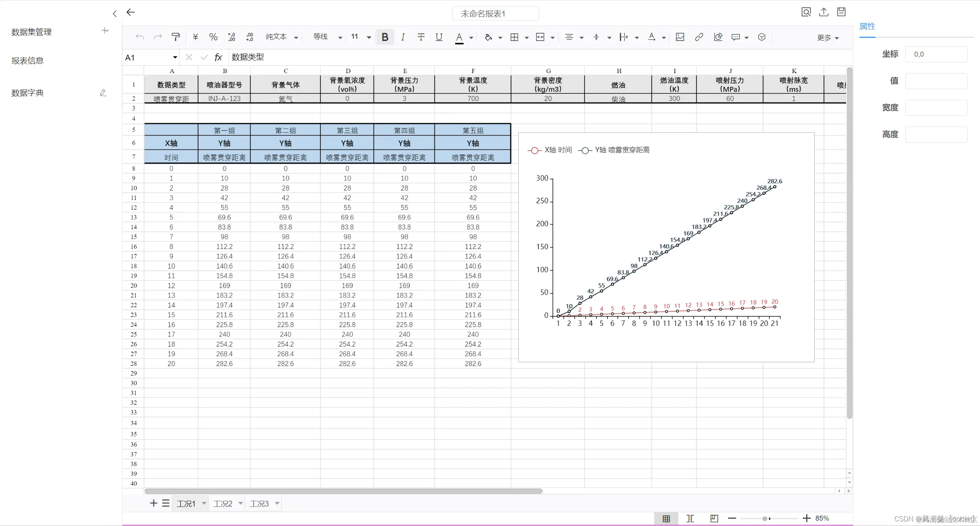Click the preview report magnifier icon
This screenshot has height=526, width=980.
806,12
